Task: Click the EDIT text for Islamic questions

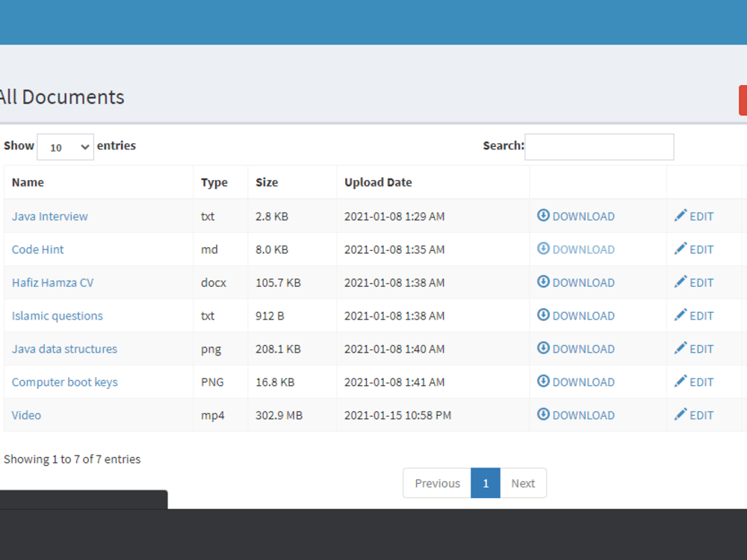Action: tap(701, 316)
